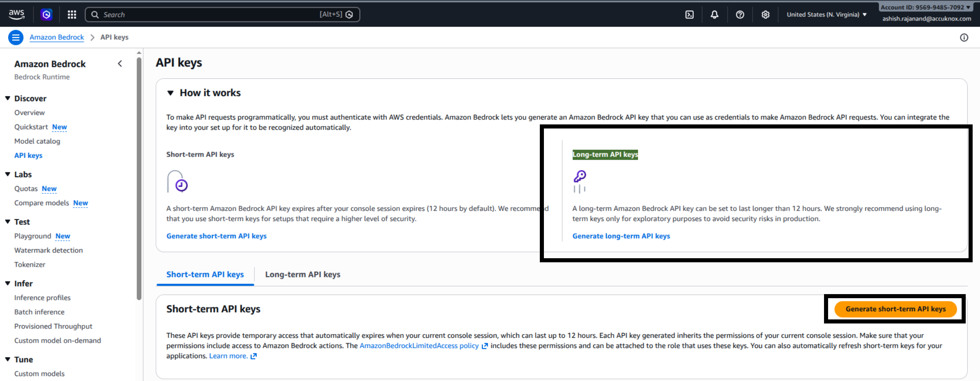The height and width of the screenshot is (381, 980).
Task: Open Quotas in the sidebar
Action: [26, 188]
